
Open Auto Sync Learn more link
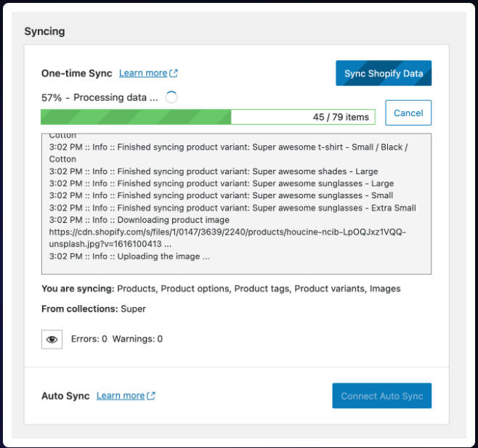[x=121, y=396]
